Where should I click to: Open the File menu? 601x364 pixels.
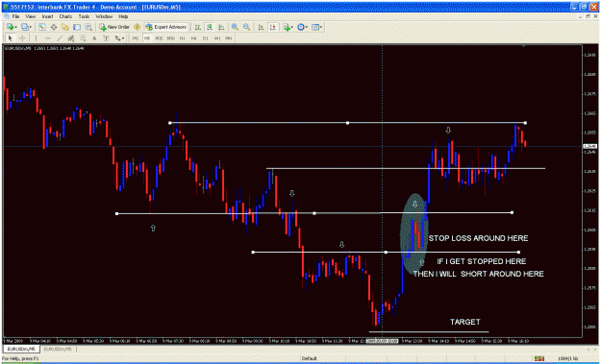[x=15, y=17]
